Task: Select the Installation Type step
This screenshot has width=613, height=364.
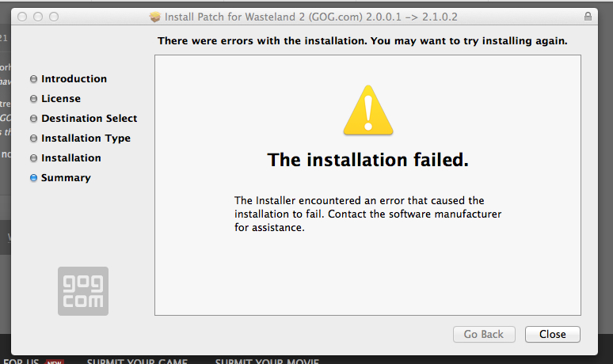Action: 86,138
